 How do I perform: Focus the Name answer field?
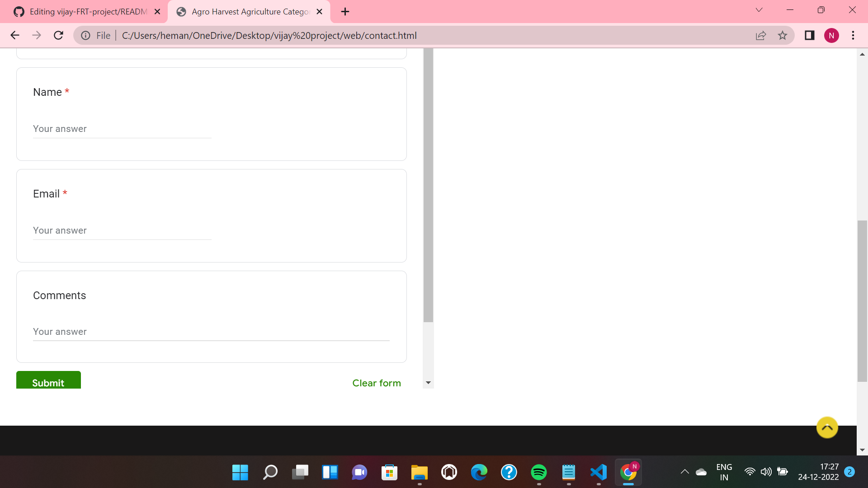(122, 129)
